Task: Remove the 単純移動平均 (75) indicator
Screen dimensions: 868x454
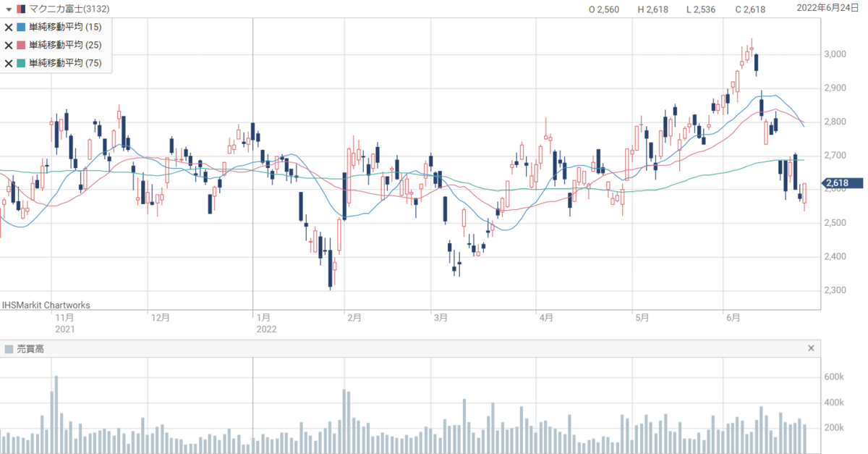Action: click(9, 63)
